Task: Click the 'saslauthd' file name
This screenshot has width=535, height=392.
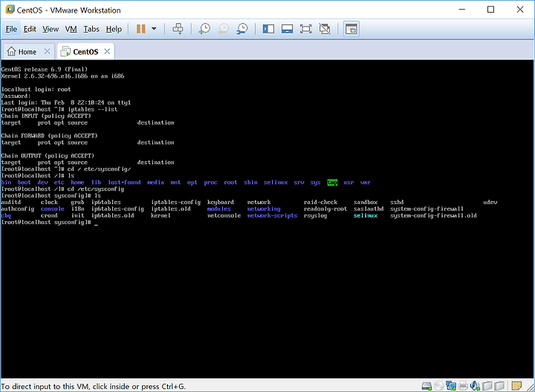Action: click(369, 209)
